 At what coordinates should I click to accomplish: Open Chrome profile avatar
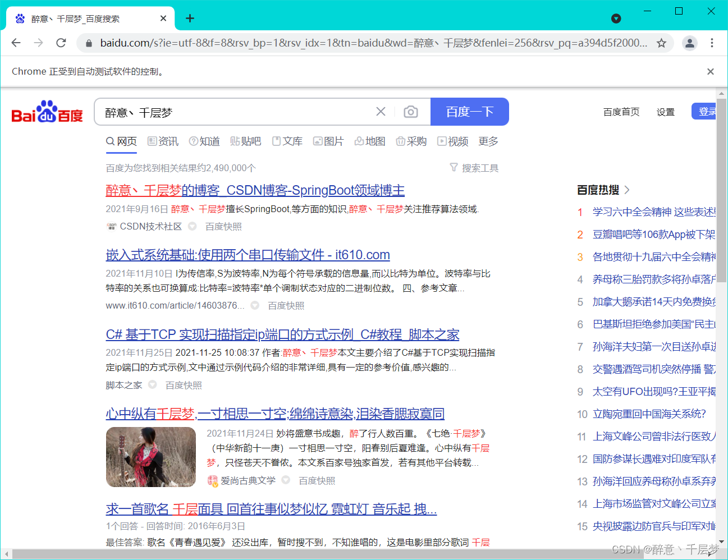[x=689, y=43]
